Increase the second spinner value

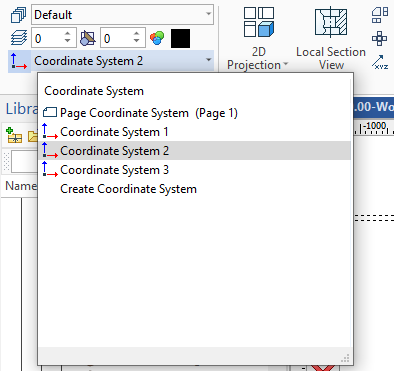[136, 34]
